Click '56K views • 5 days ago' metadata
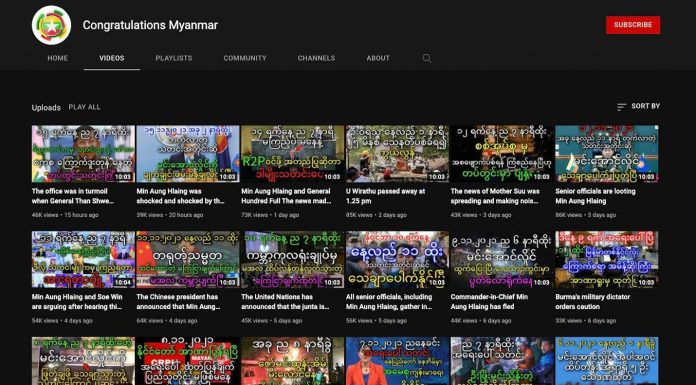 (376, 321)
